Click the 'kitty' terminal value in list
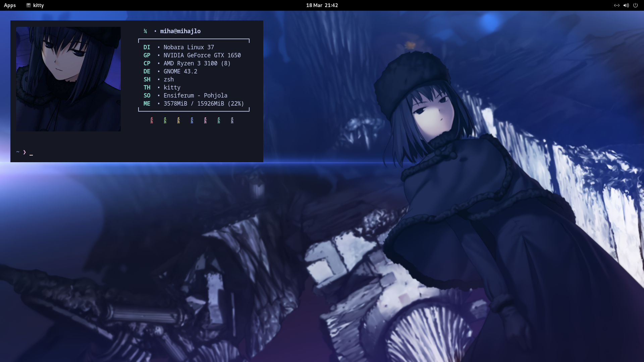This screenshot has width=644, height=362. [x=172, y=87]
